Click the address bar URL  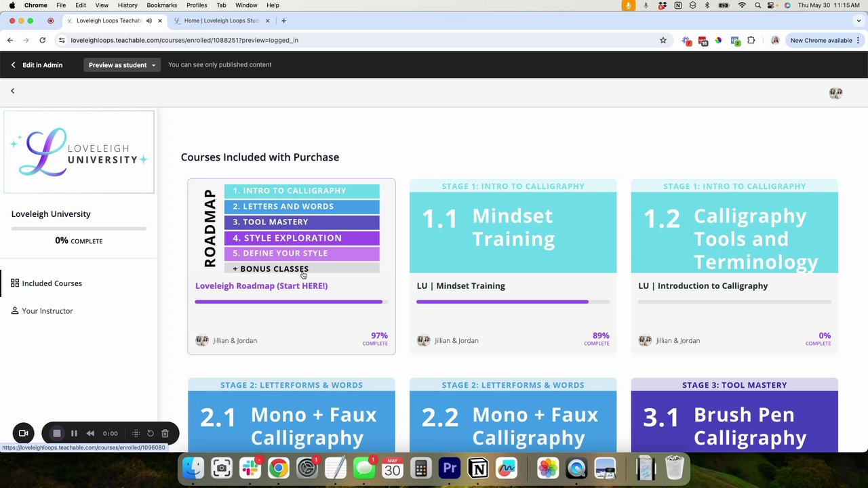pos(184,40)
